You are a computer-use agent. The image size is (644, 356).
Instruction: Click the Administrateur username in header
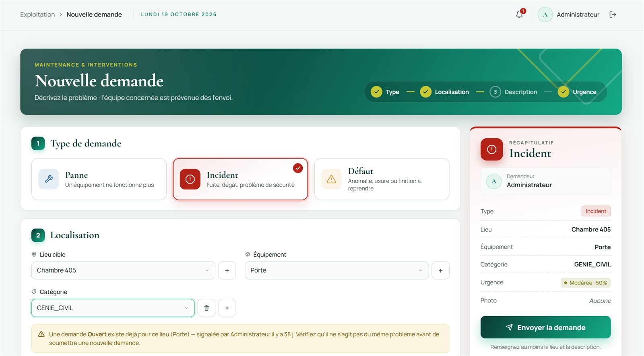coord(578,14)
